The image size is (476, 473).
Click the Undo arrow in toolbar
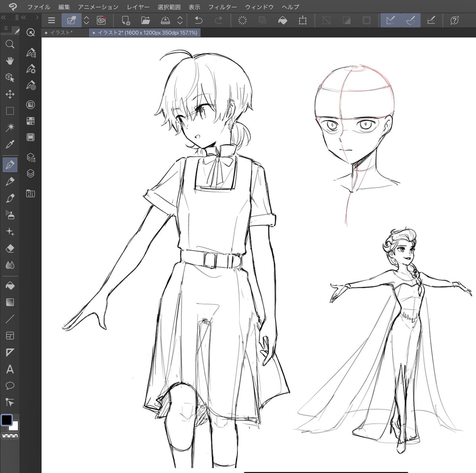pos(199,20)
